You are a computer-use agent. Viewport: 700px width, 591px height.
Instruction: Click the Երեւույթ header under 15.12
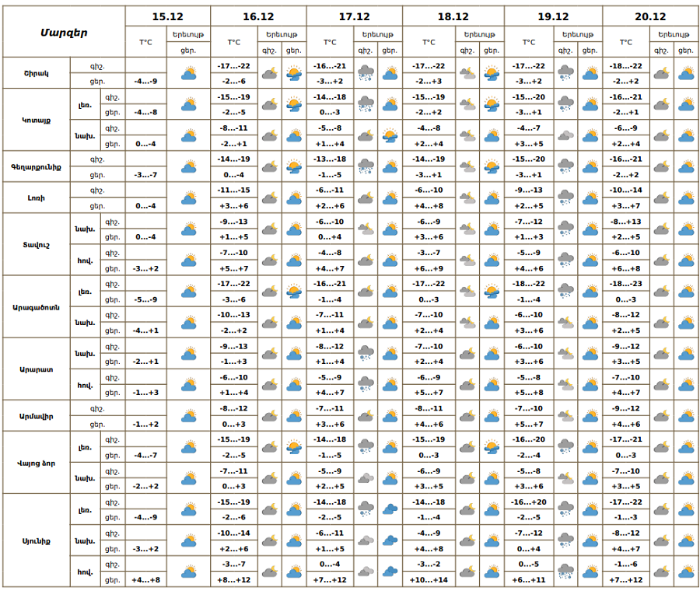[x=188, y=34]
